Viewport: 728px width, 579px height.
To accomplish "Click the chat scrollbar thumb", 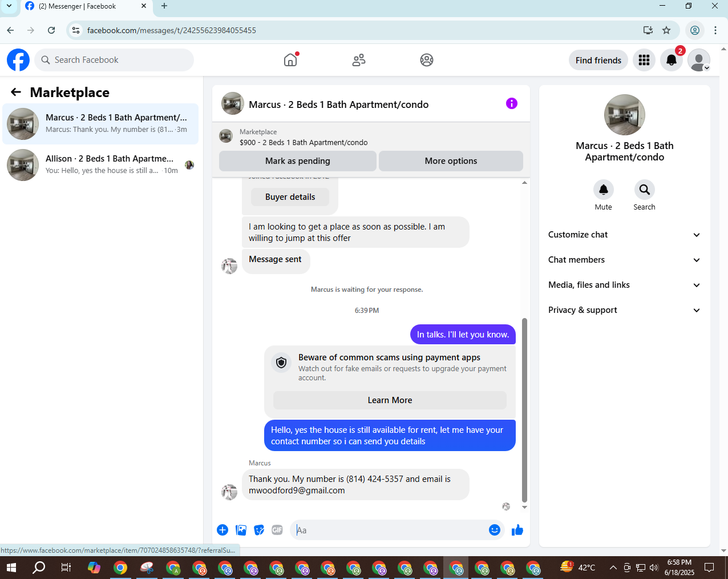I will coord(524,410).
